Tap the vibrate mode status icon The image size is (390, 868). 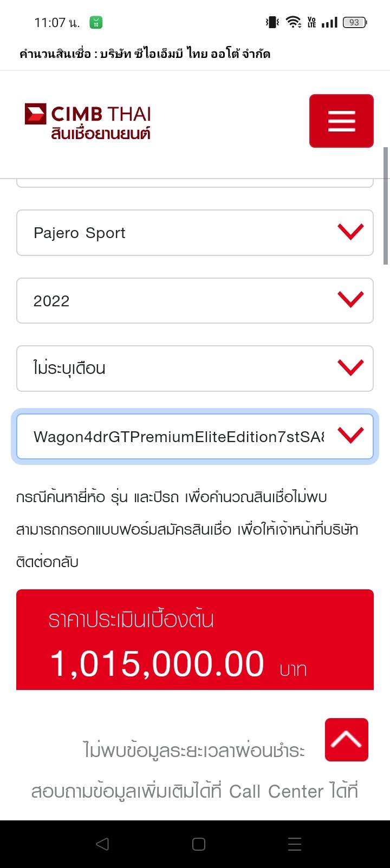click(272, 22)
